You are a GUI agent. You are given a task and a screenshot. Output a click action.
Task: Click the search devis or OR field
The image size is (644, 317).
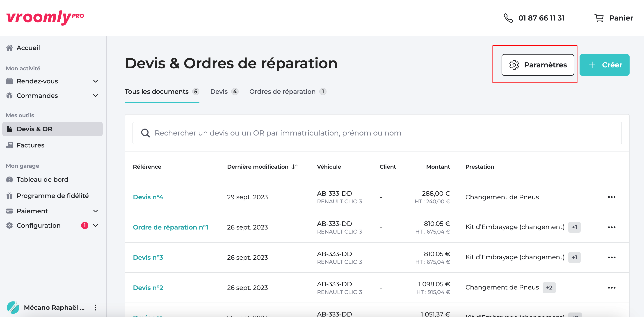click(x=377, y=133)
